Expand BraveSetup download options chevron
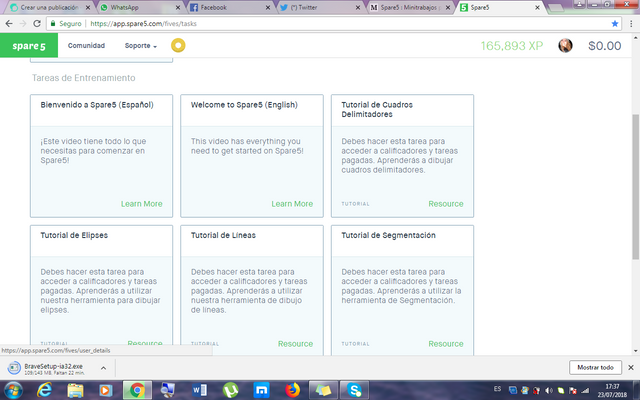The image size is (640, 400). 103,368
